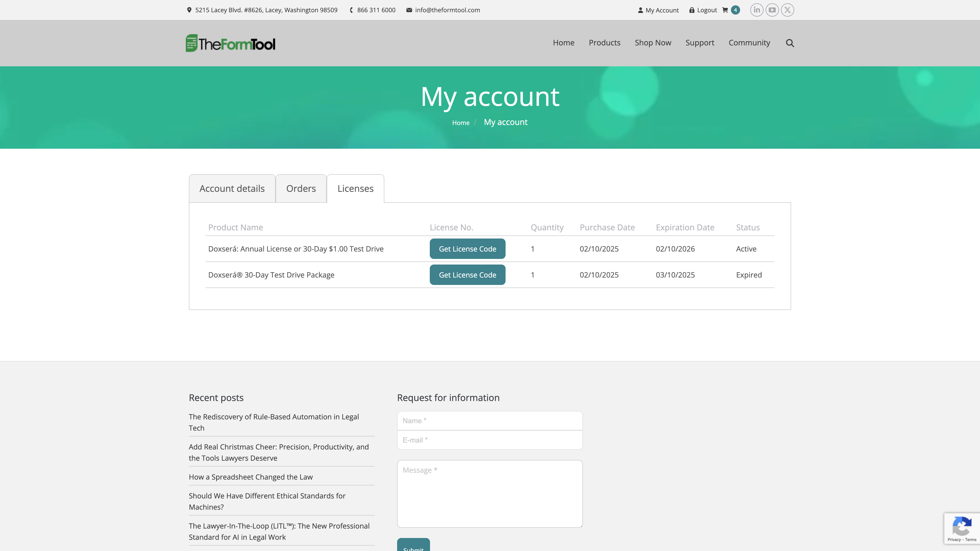Viewport: 980px width, 551px height.
Task: Switch to the Account details tab
Action: pyautogui.click(x=232, y=189)
